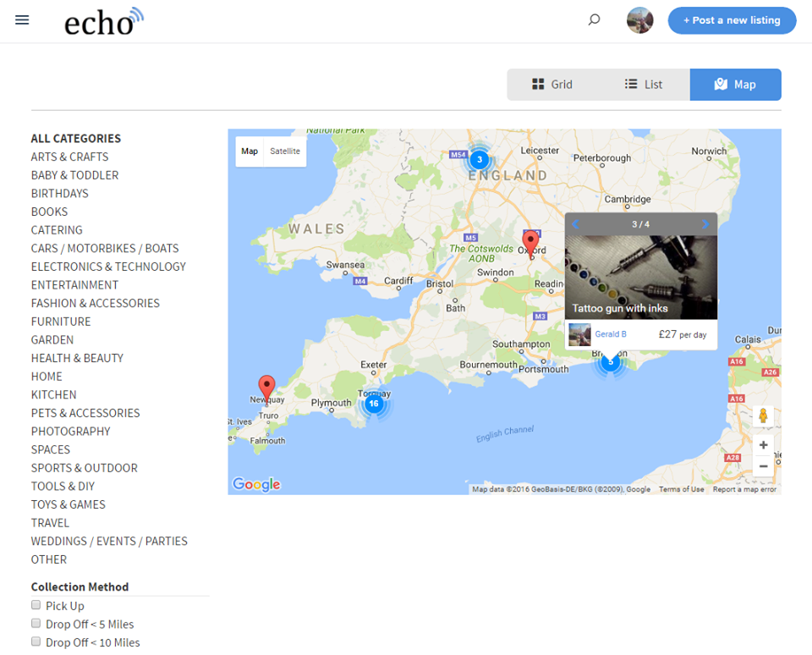Choose Catering category
This screenshot has width=812, height=655.
57,230
